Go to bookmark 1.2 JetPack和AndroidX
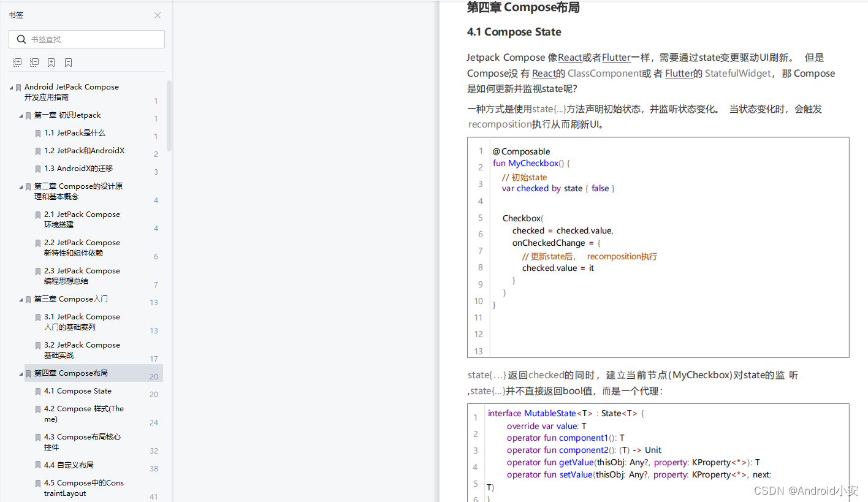This screenshot has width=868, height=502. pos(84,151)
